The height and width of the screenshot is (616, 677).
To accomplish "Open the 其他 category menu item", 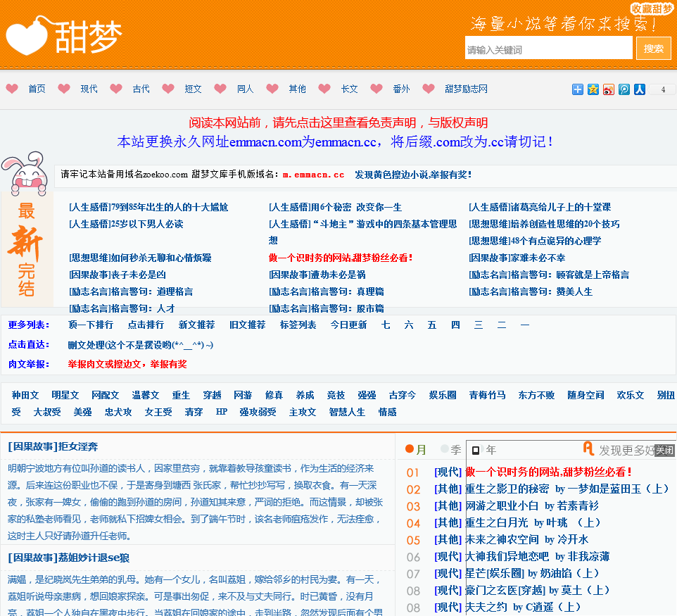I will [x=297, y=89].
